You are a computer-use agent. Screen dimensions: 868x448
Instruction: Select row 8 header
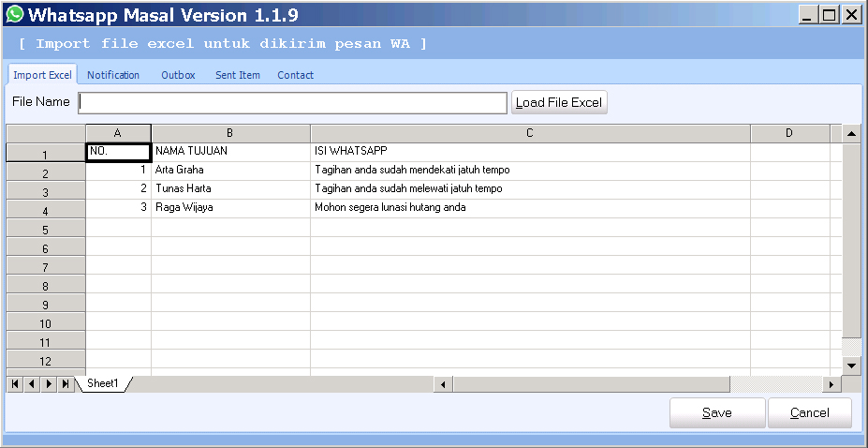tap(46, 285)
